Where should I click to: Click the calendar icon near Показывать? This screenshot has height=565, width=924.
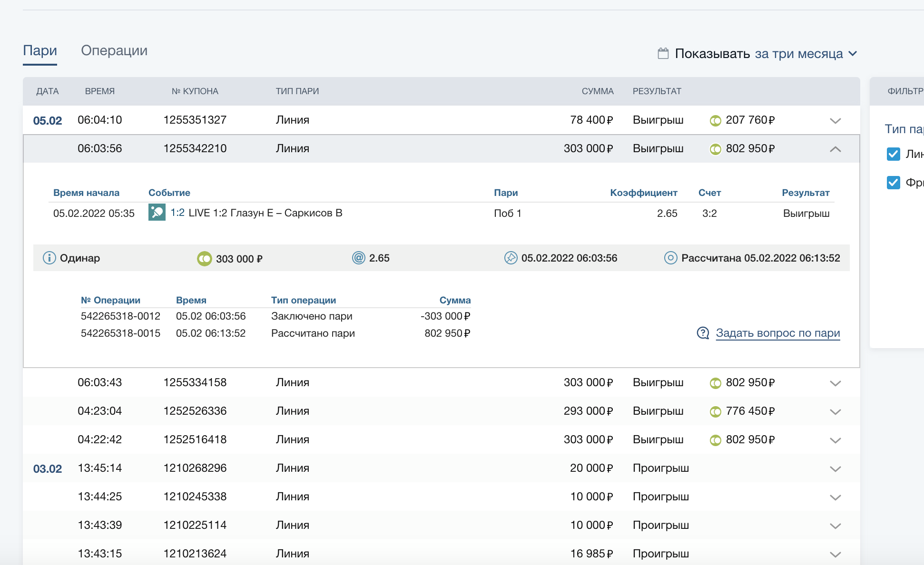pos(663,53)
